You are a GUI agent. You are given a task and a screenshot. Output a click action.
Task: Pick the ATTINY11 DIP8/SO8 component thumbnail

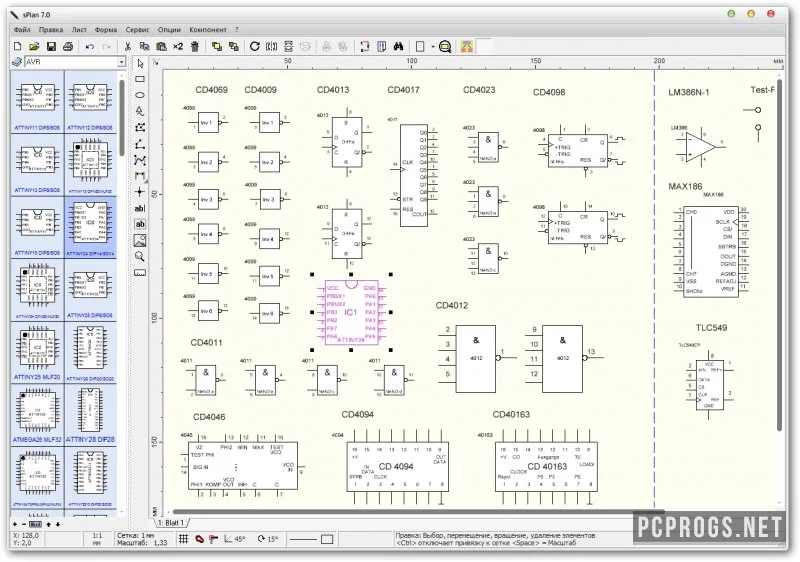click(x=37, y=101)
